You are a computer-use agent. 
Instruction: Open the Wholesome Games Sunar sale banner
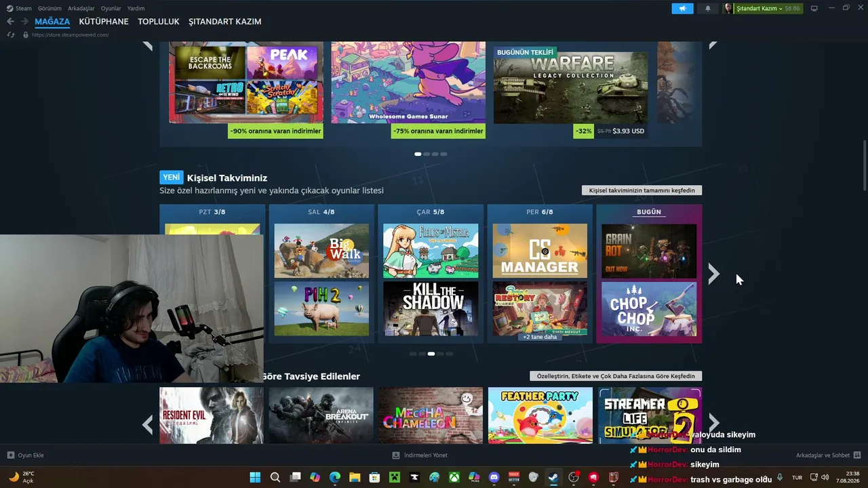(x=408, y=89)
